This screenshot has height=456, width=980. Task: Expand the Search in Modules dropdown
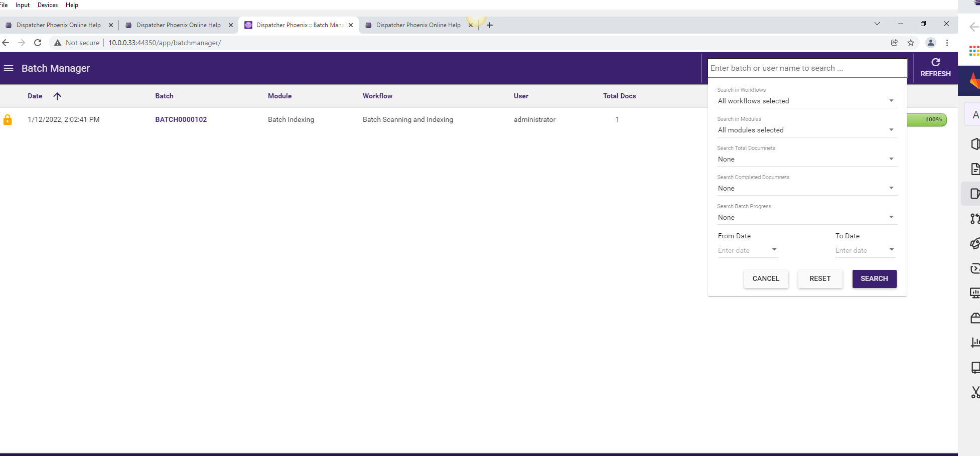coord(806,130)
